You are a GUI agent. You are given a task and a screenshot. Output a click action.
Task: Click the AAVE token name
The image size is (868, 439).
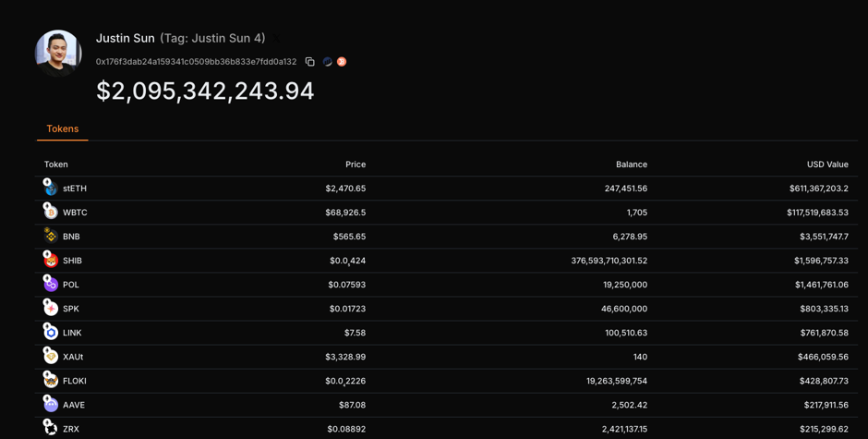click(x=74, y=405)
